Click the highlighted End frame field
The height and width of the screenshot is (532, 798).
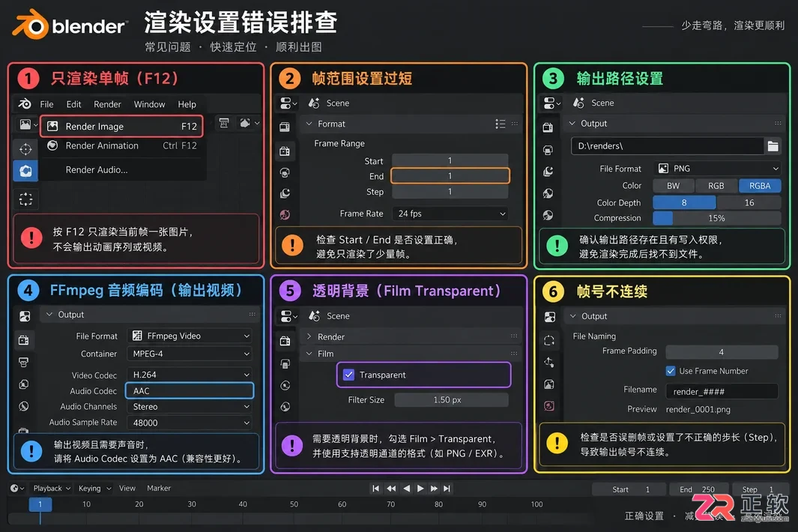[x=450, y=175]
